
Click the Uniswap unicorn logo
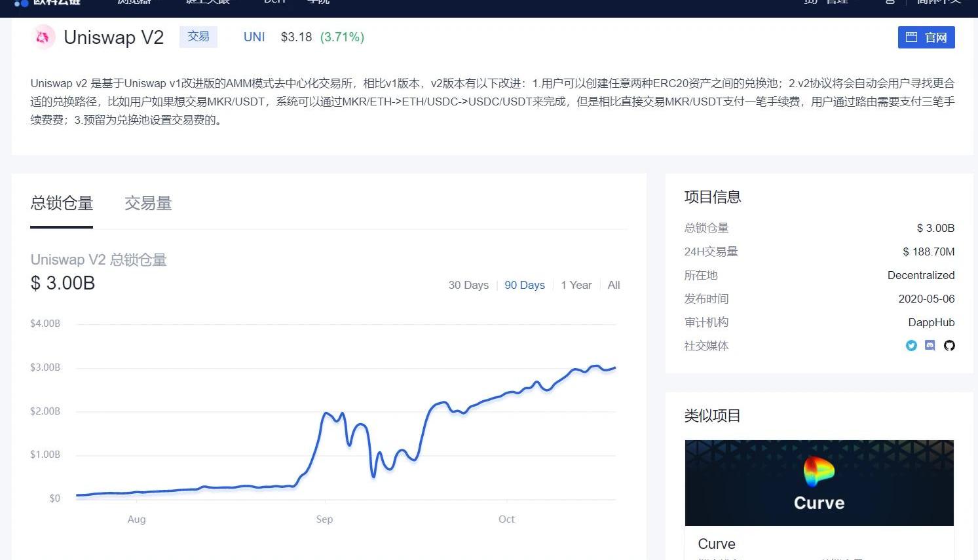[43, 37]
